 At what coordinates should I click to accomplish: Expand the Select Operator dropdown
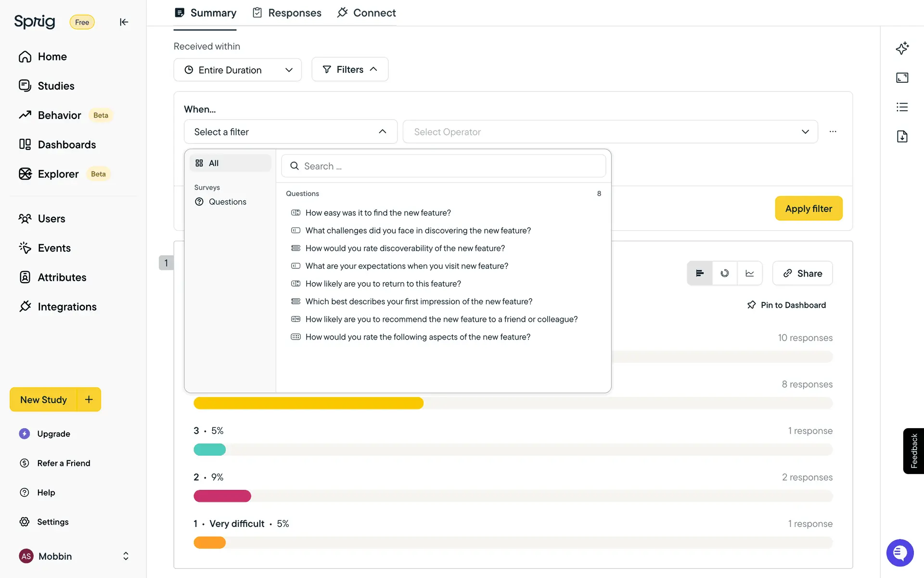point(610,131)
